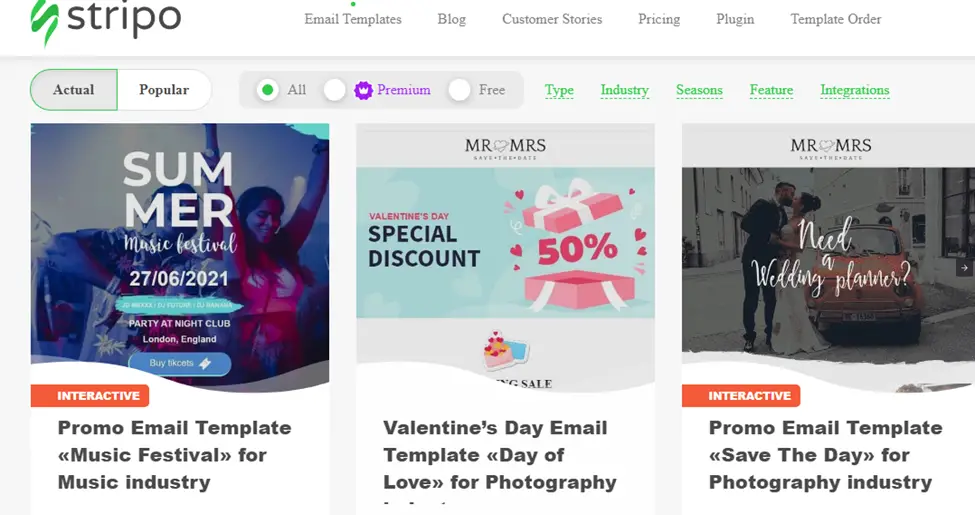Switch to the Actual tab
The height and width of the screenshot is (515, 975).
[x=74, y=90]
